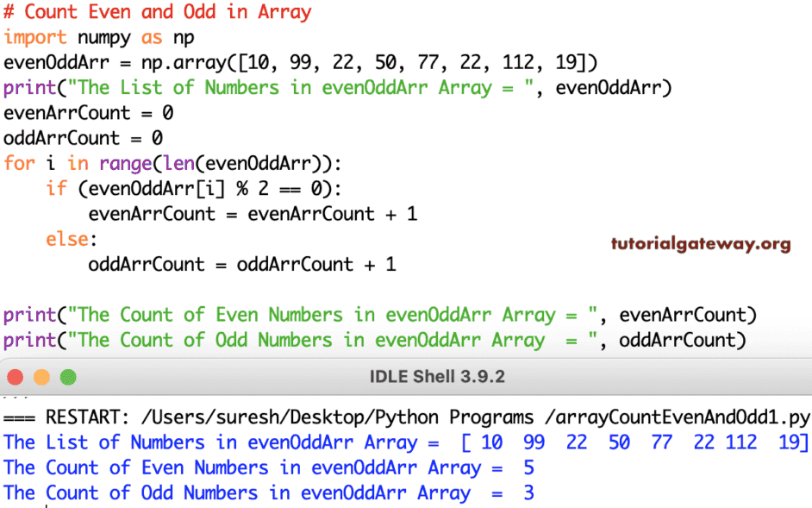Click the for loop header line
Viewport: 812px width, 508px height.
[x=138, y=163]
